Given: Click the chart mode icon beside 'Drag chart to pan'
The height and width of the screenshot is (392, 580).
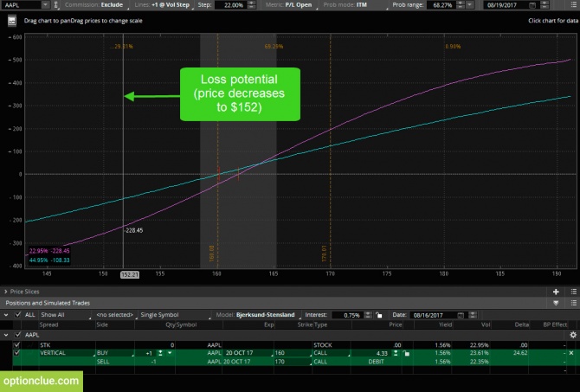Looking at the screenshot, I should pyautogui.click(x=12, y=21).
